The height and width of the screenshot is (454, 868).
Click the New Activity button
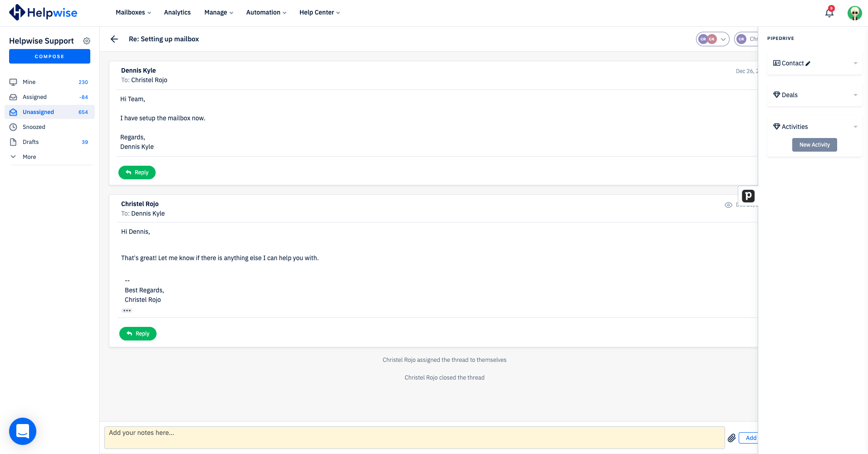coord(814,144)
